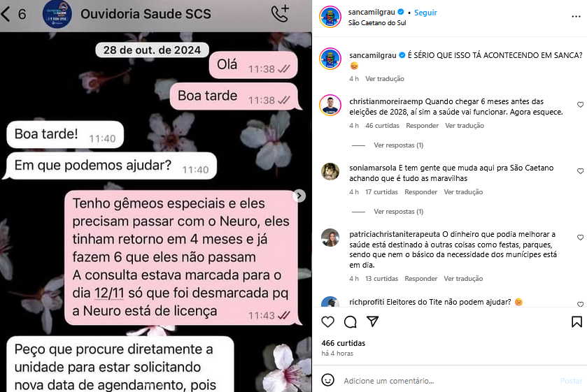This screenshot has width=587, height=392.
Task: Expand replies under soniamarsola's comment
Action: [x=398, y=211]
